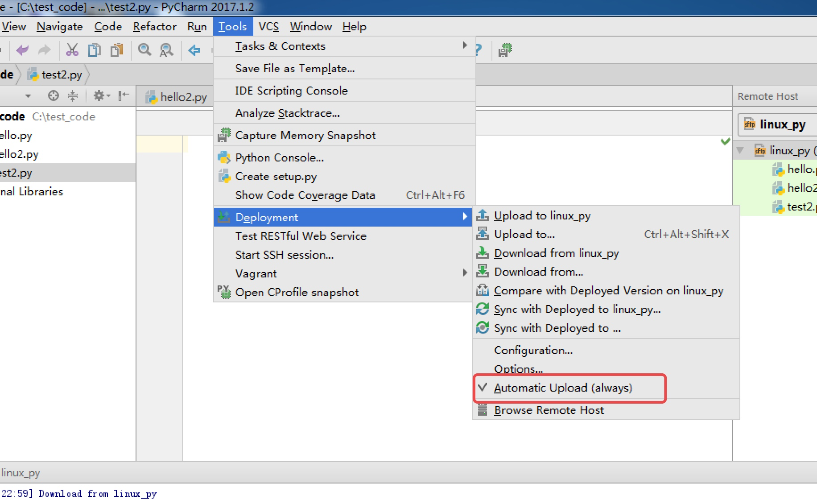Click the Paste clipboard icon

click(x=117, y=50)
